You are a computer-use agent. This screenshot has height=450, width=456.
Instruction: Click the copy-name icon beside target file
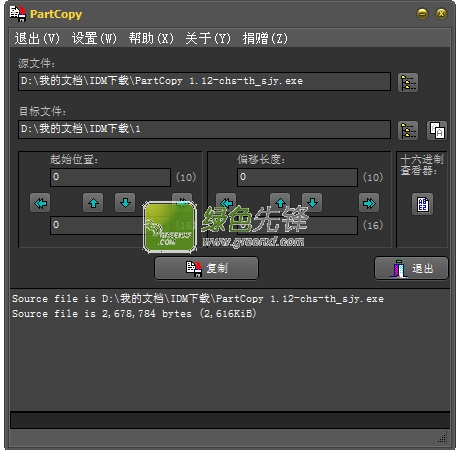tap(437, 130)
